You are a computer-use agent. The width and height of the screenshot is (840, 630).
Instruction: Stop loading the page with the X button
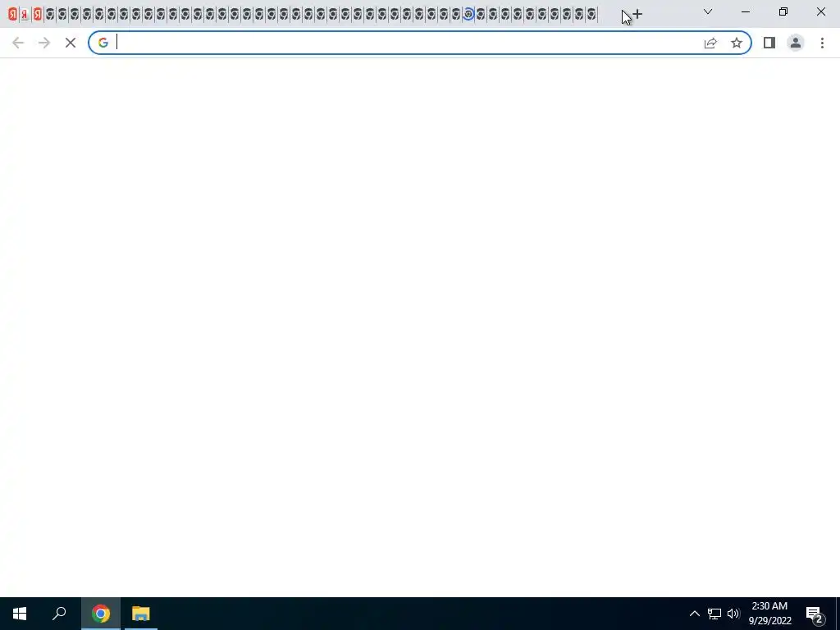coord(71,43)
